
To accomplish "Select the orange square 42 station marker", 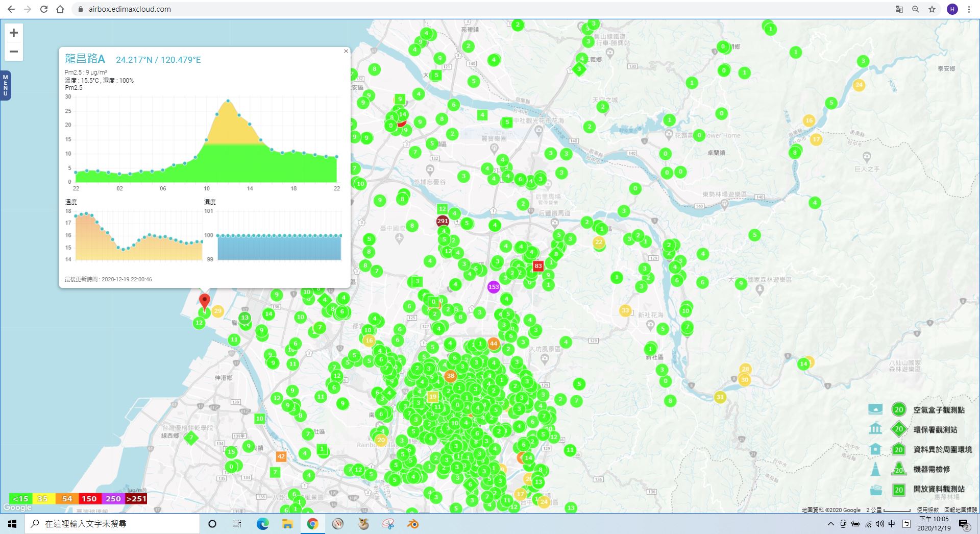I will click(281, 456).
